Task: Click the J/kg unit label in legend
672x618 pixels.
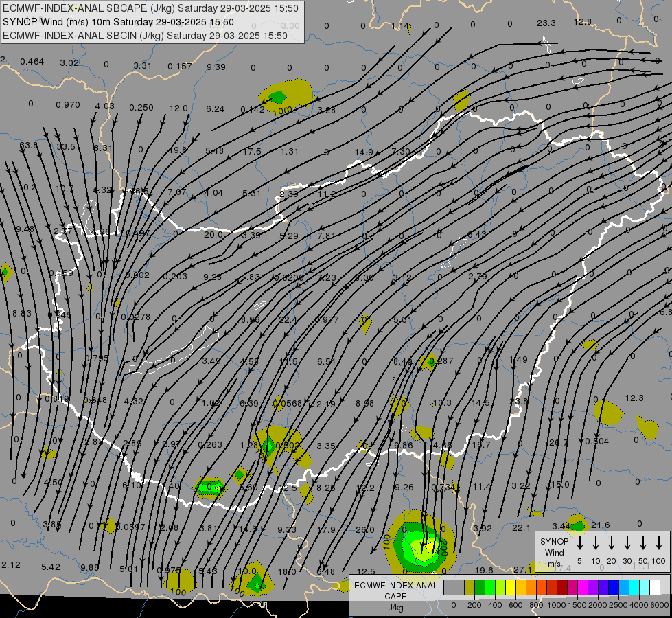Action: 395,608
